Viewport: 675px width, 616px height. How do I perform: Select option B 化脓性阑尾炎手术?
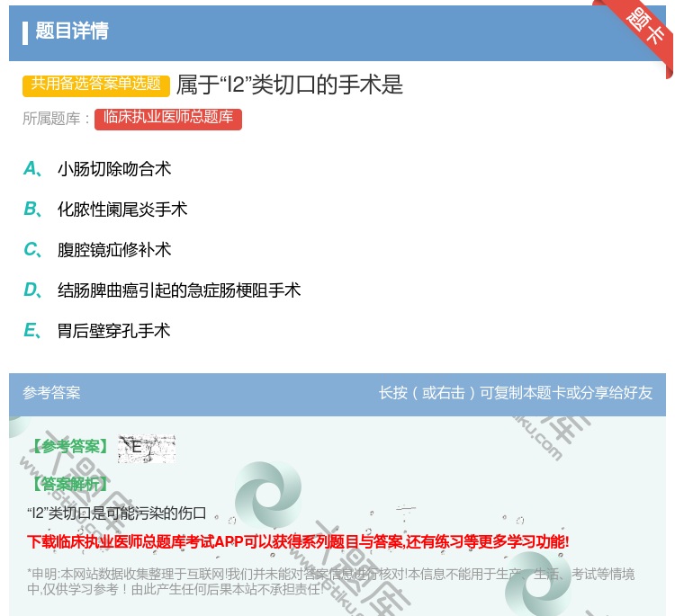(105, 209)
